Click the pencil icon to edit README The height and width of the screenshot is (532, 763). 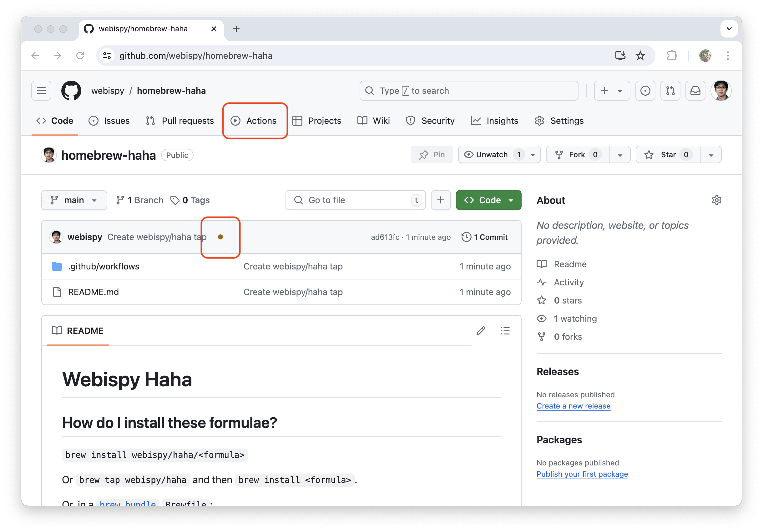click(481, 331)
